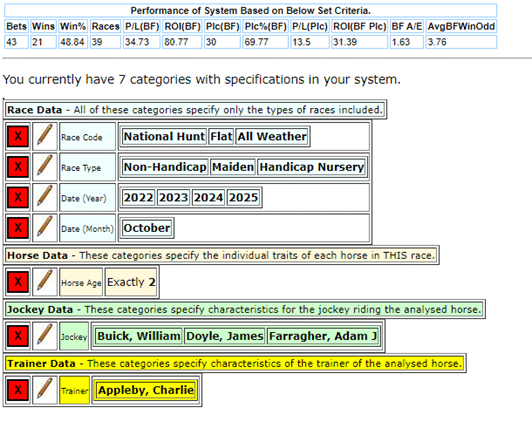Image resolution: width=532 pixels, height=421 pixels.
Task: Click the Win% value 48.84
Action: pos(73,42)
